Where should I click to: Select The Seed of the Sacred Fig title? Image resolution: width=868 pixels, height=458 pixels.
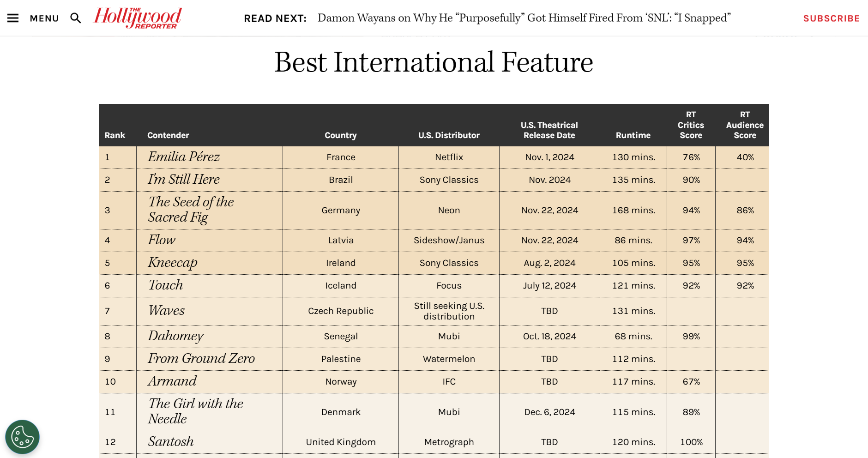[x=191, y=210]
